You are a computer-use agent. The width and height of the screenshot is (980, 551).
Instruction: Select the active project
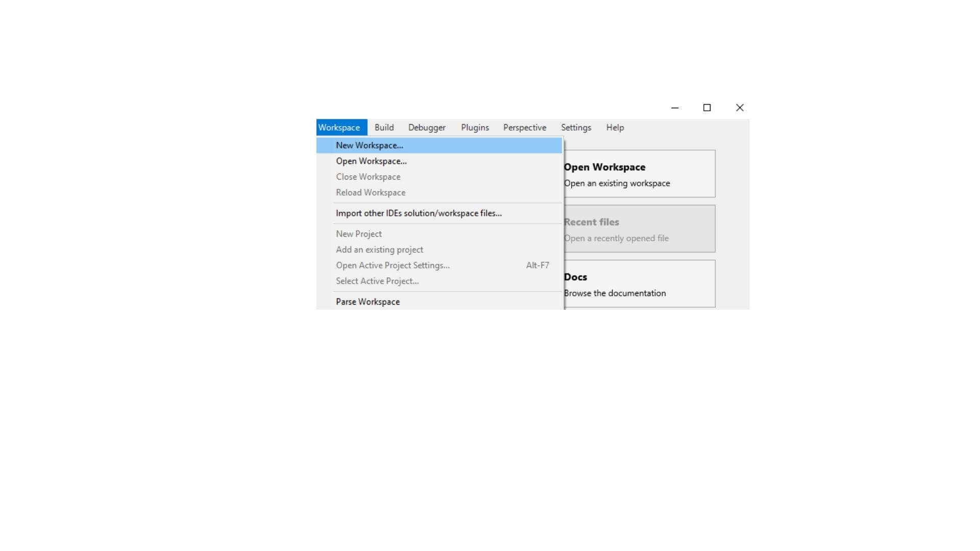[378, 281]
